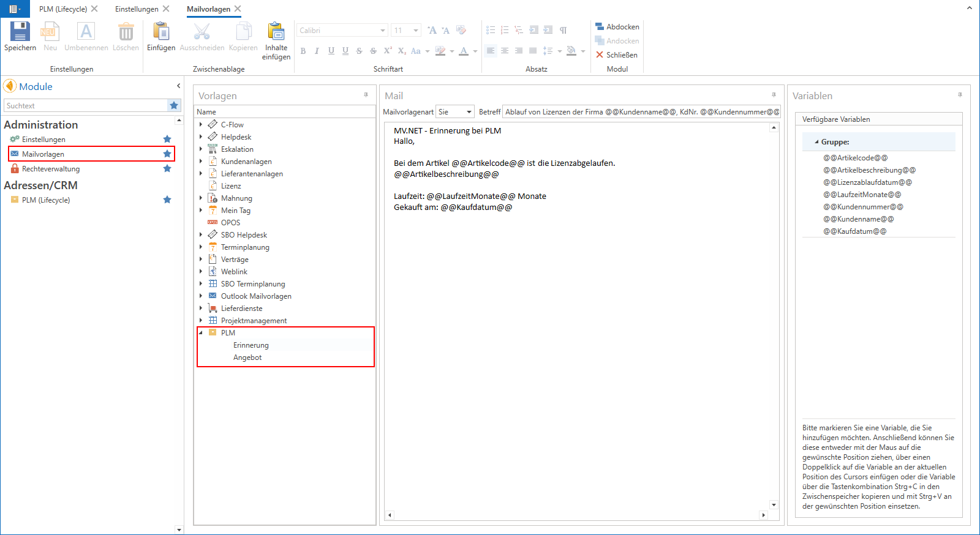Click the Suchtext search field
Viewport: 980px width, 535px height.
coord(85,106)
